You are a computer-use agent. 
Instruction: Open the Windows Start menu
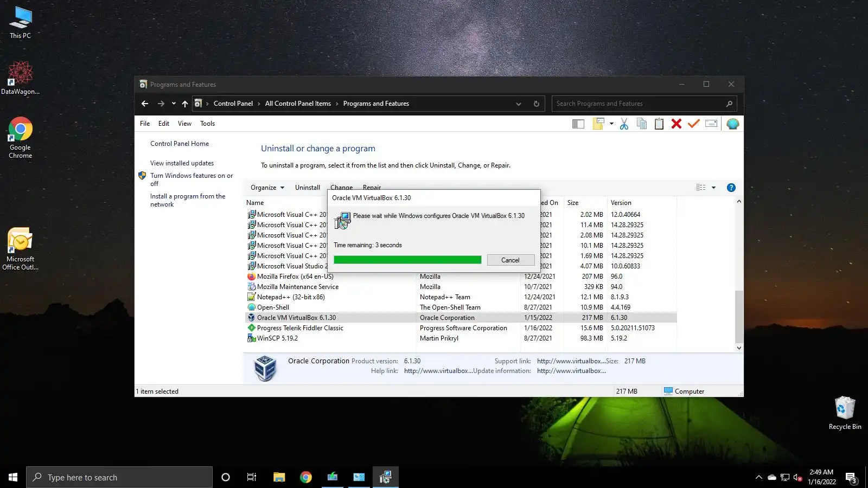13,477
